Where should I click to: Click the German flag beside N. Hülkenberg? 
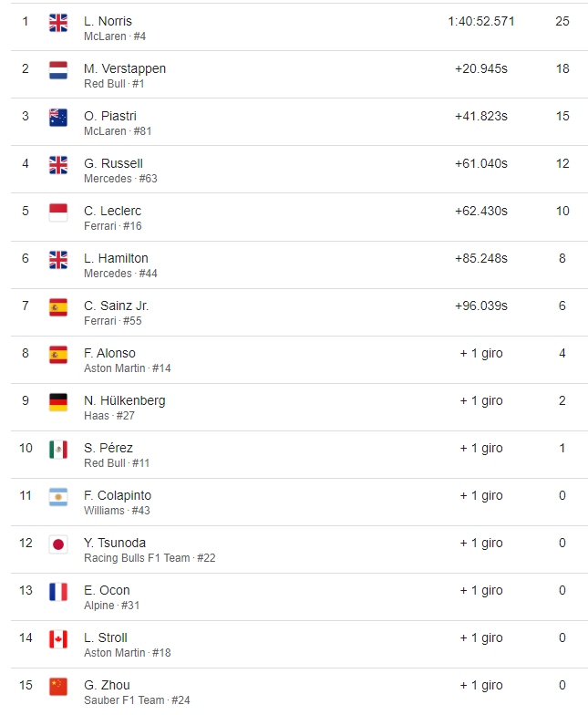point(58,402)
